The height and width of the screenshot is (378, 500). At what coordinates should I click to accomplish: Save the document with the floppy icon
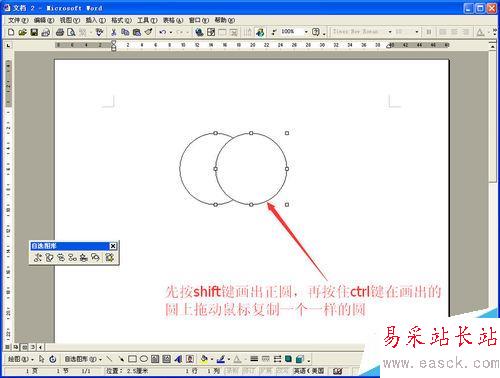tap(34, 32)
